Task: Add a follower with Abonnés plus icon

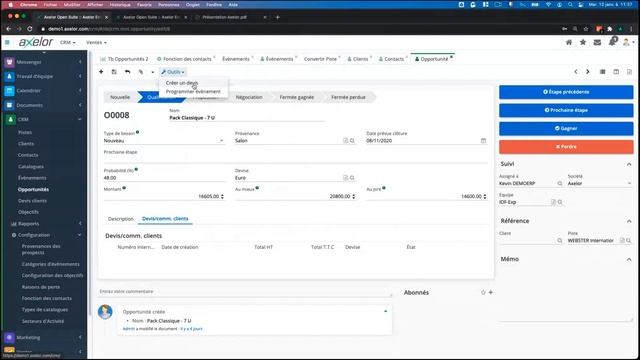Action: click(491, 292)
